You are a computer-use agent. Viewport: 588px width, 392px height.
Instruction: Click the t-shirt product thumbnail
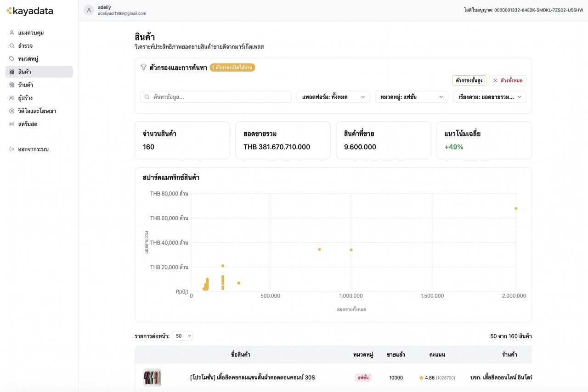click(152, 377)
